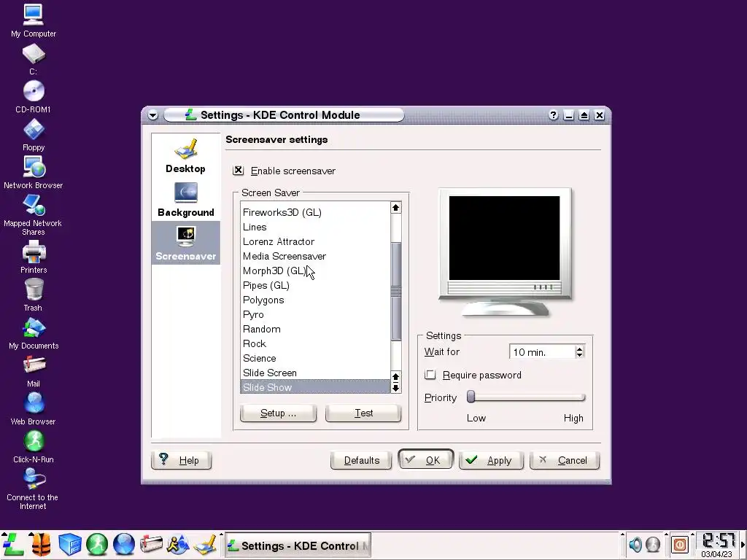Click the running man messenger taskbar icon
Screen dimensions: 747x560
tap(178, 544)
